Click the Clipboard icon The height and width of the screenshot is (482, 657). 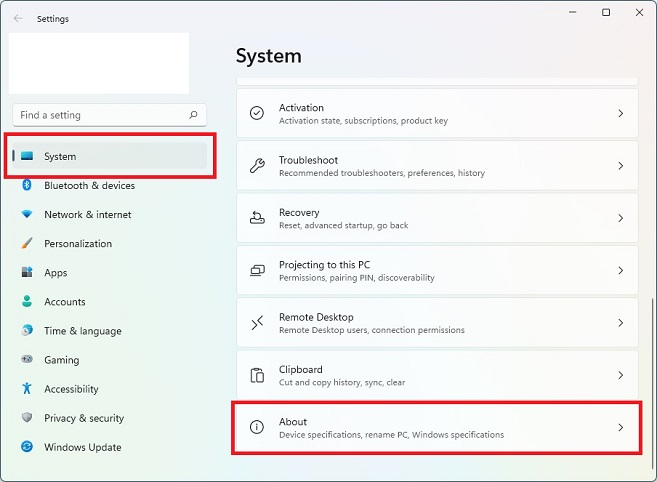(257, 375)
